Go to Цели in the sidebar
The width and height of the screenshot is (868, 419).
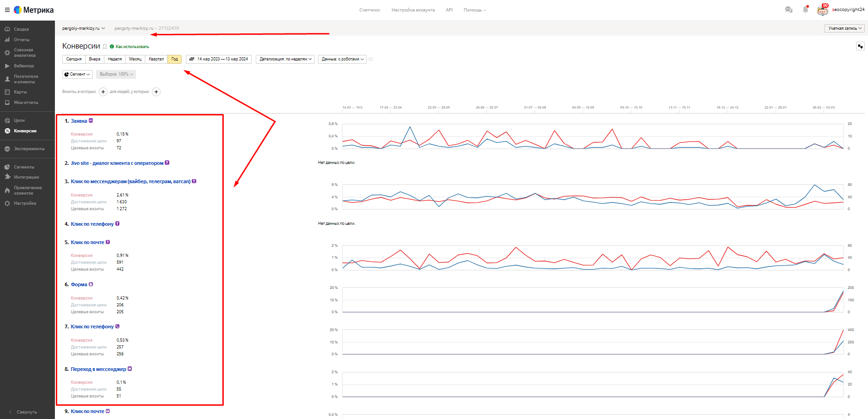(19, 120)
